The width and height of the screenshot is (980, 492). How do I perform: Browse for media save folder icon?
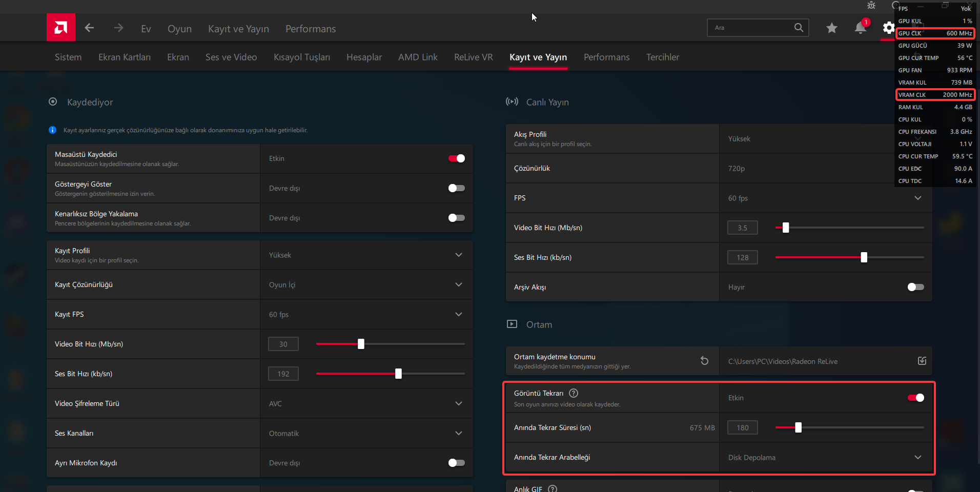pos(922,361)
